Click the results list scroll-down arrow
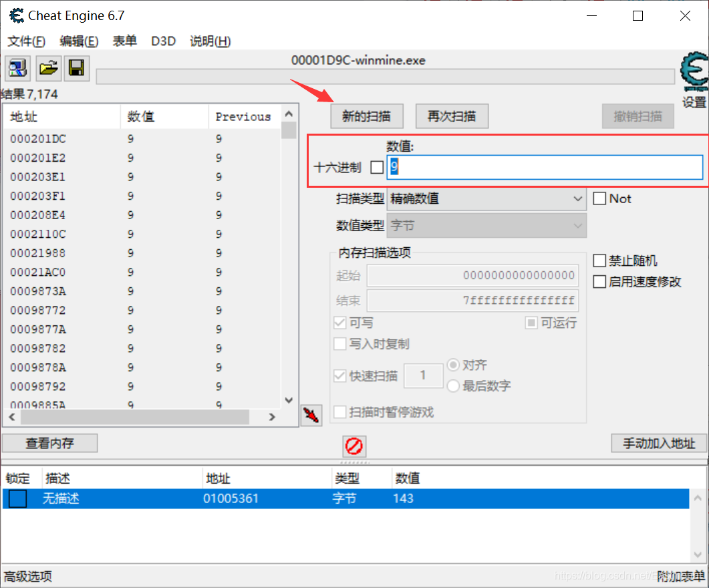The width and height of the screenshot is (709, 588). point(289,400)
